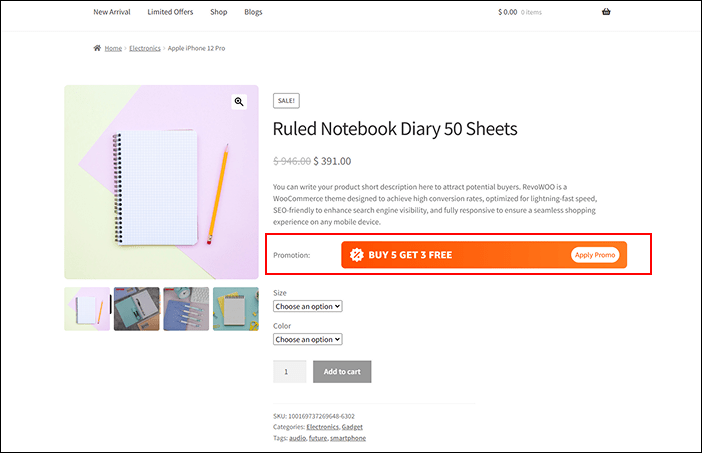Click the Add to cart button

[342, 372]
